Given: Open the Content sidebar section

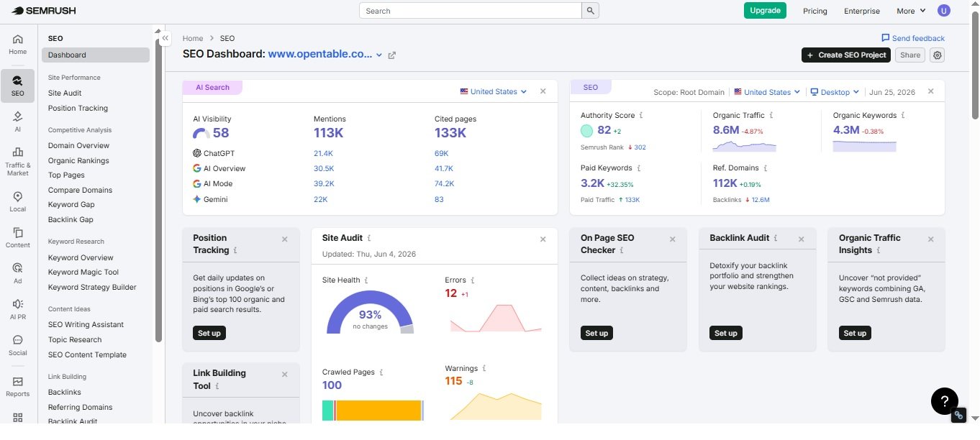Looking at the screenshot, I should tap(18, 237).
